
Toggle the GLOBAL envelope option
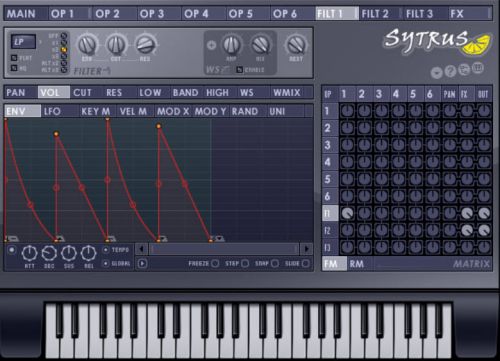[x=106, y=263]
